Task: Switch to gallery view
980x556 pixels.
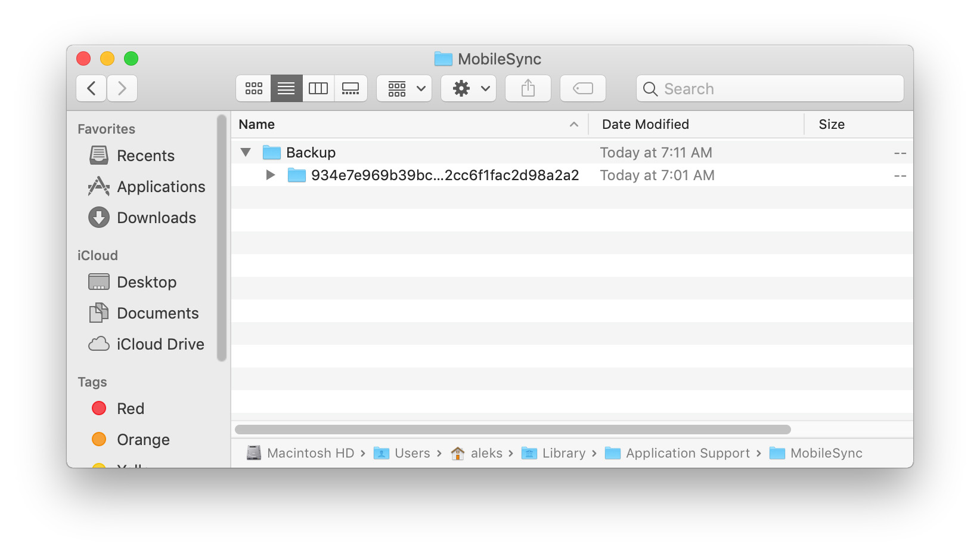Action: tap(351, 88)
